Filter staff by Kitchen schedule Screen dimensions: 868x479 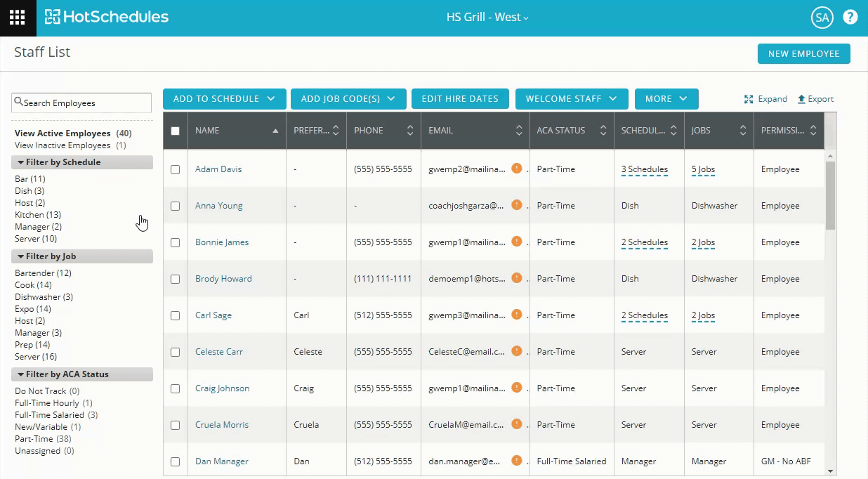tap(29, 215)
